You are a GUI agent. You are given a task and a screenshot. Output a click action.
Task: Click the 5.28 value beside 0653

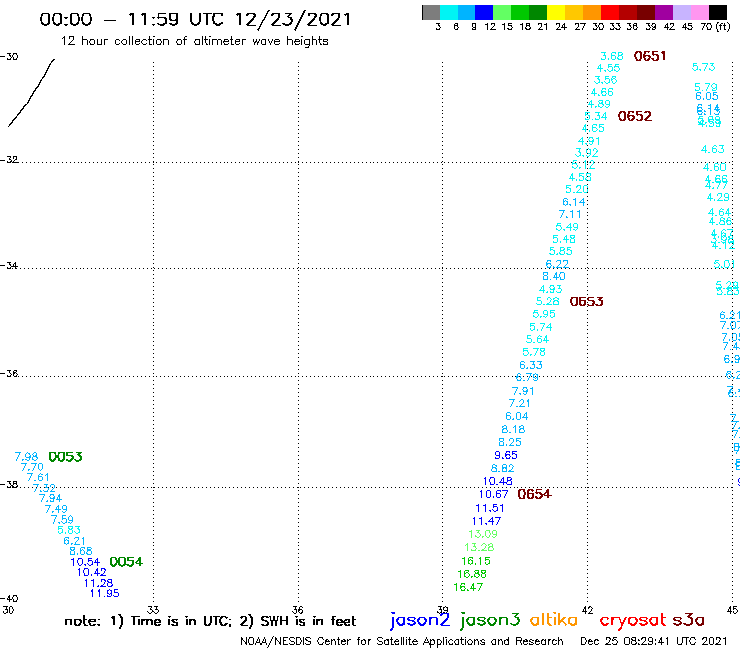pyautogui.click(x=547, y=302)
